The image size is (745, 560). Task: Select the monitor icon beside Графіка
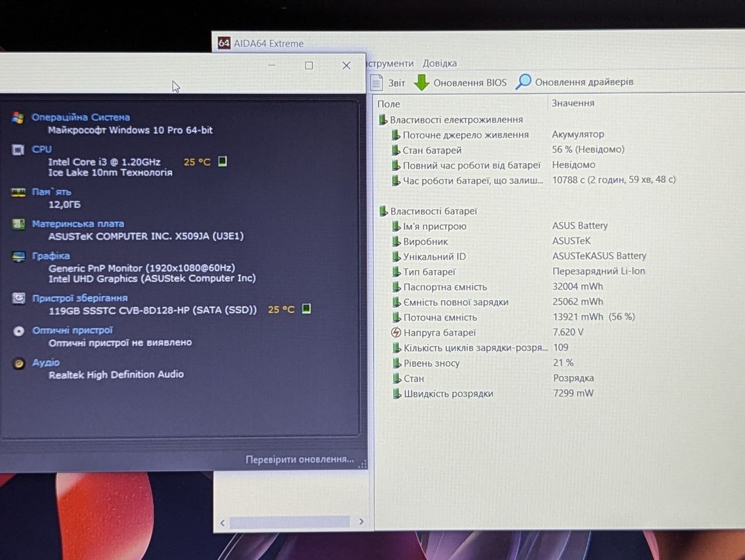click(19, 256)
